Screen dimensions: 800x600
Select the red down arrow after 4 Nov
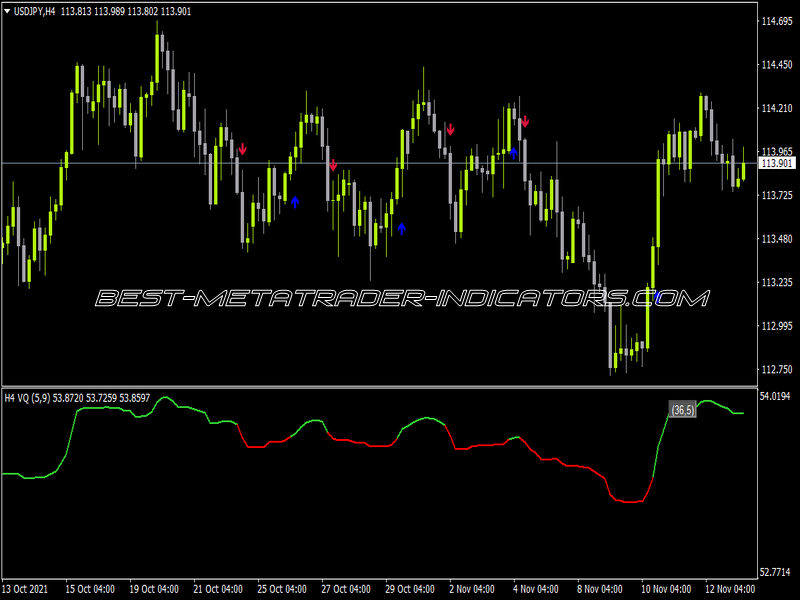coord(525,121)
